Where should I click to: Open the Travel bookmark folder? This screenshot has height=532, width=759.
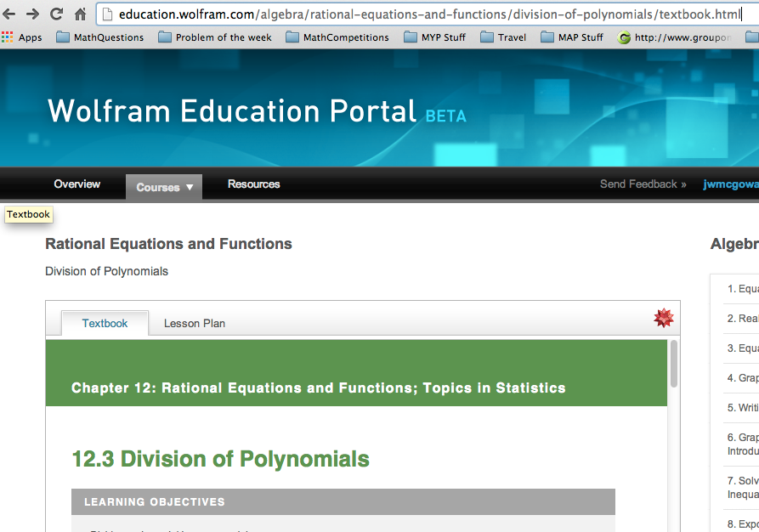coord(503,37)
